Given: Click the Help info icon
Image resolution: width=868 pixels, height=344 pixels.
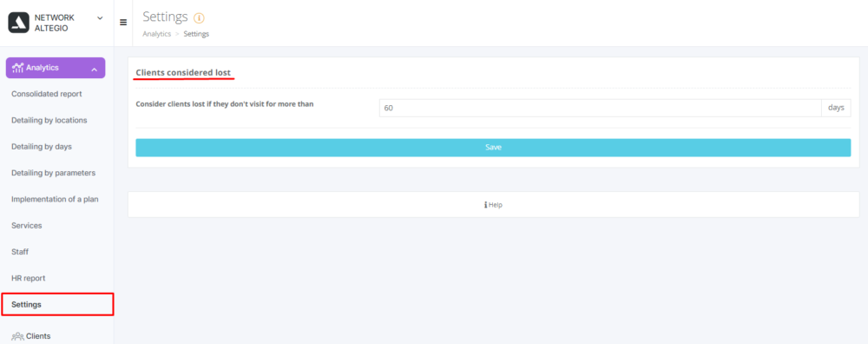Looking at the screenshot, I should pos(485,205).
